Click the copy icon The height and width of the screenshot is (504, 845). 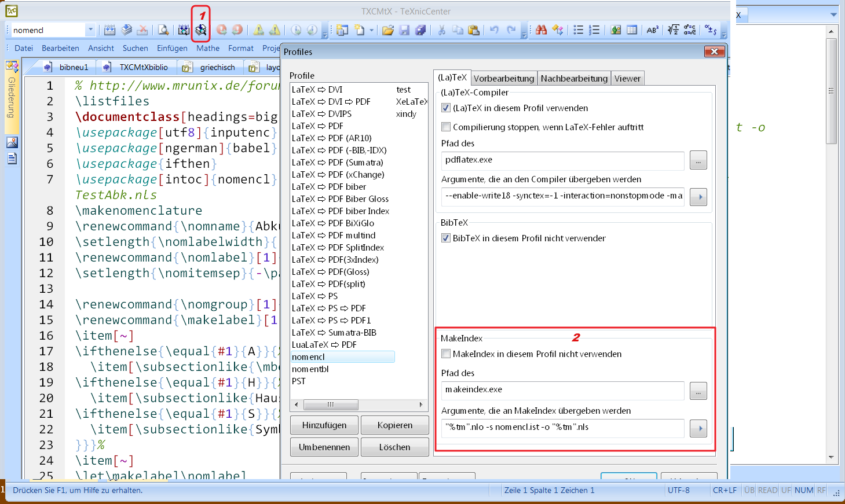pyautogui.click(x=458, y=30)
